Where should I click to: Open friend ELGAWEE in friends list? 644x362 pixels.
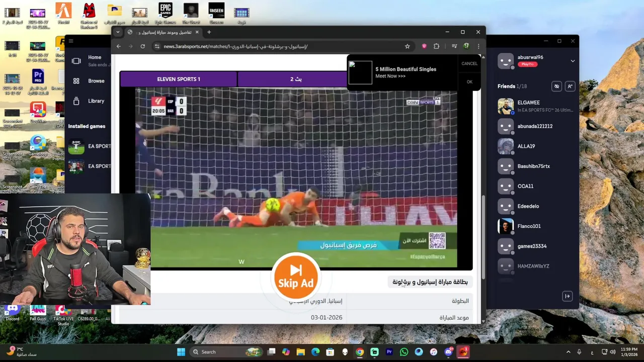535,106
